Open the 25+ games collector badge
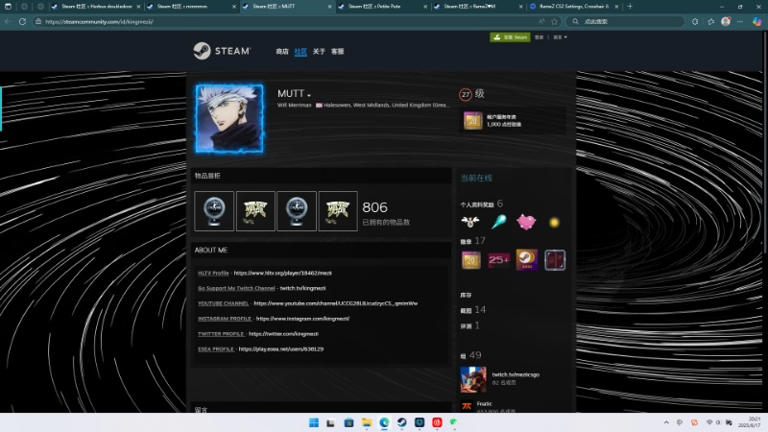The height and width of the screenshot is (432, 768). [x=499, y=260]
